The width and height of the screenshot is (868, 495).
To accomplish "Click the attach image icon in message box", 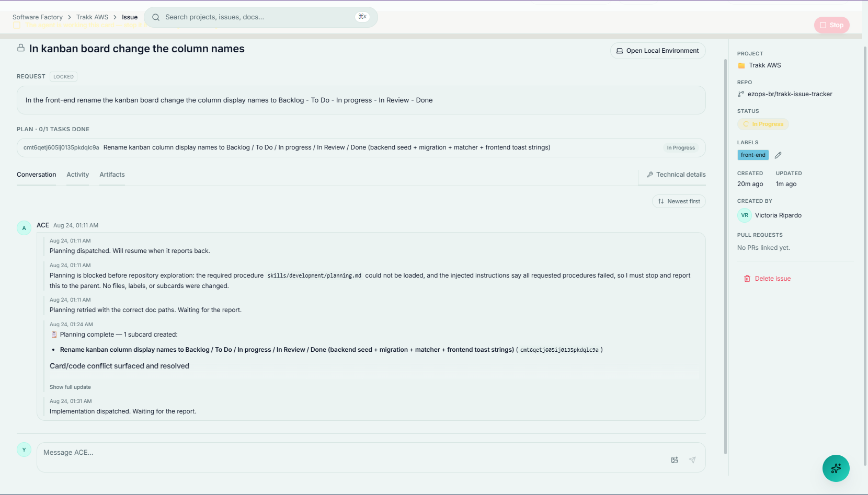I will click(675, 460).
